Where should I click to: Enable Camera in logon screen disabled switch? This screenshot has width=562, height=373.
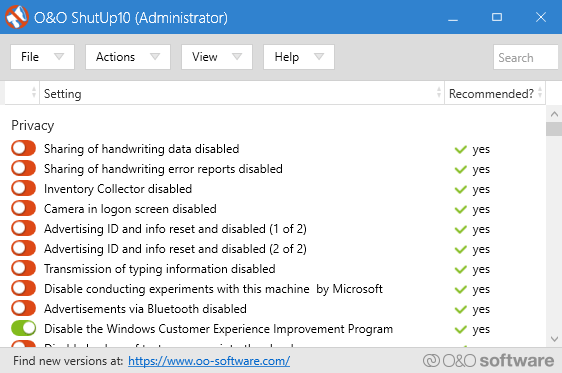click(24, 209)
